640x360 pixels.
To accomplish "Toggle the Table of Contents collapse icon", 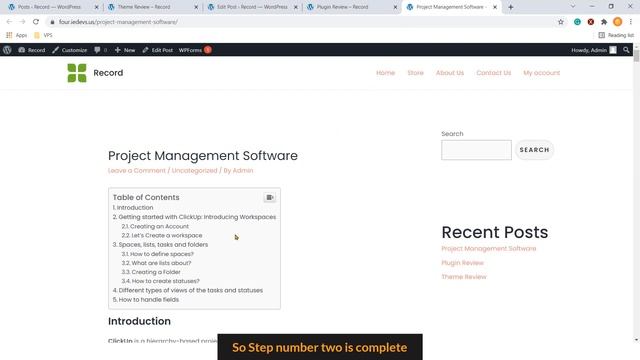I will [x=270, y=198].
